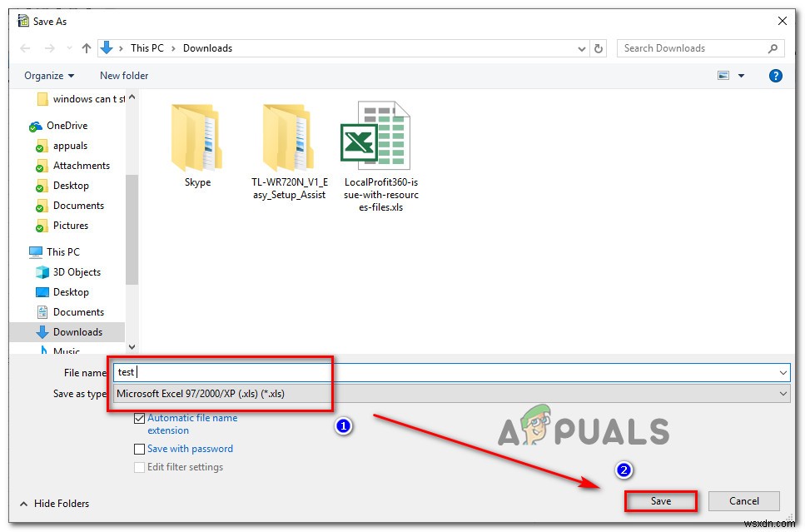Click the disabled Edit filter settings checkbox
This screenshot has width=805, height=532.
click(x=139, y=467)
